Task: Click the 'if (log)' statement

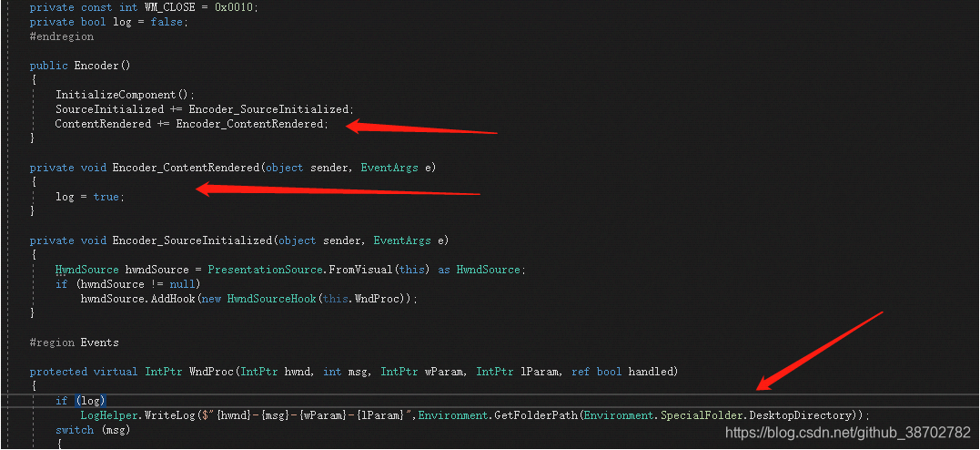Action: point(81,401)
